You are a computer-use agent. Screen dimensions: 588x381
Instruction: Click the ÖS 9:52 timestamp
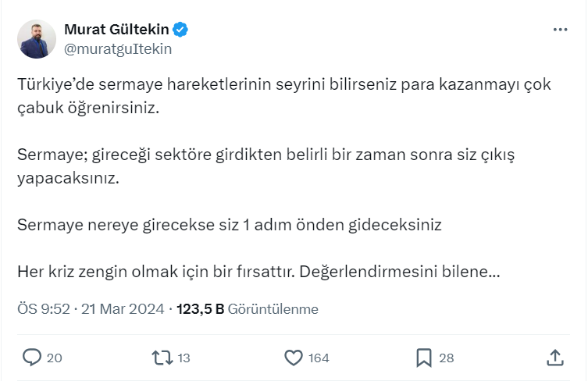[x=43, y=309]
